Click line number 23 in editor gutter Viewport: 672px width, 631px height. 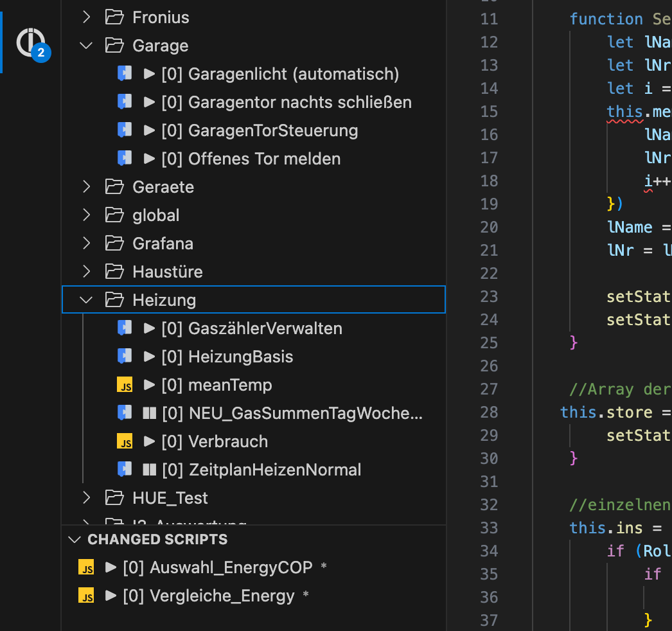point(489,296)
